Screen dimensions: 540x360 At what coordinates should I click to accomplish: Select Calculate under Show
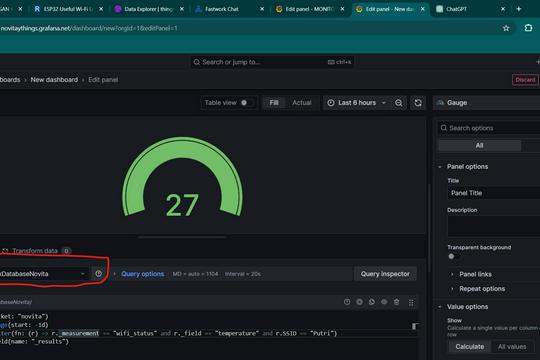[469, 347]
